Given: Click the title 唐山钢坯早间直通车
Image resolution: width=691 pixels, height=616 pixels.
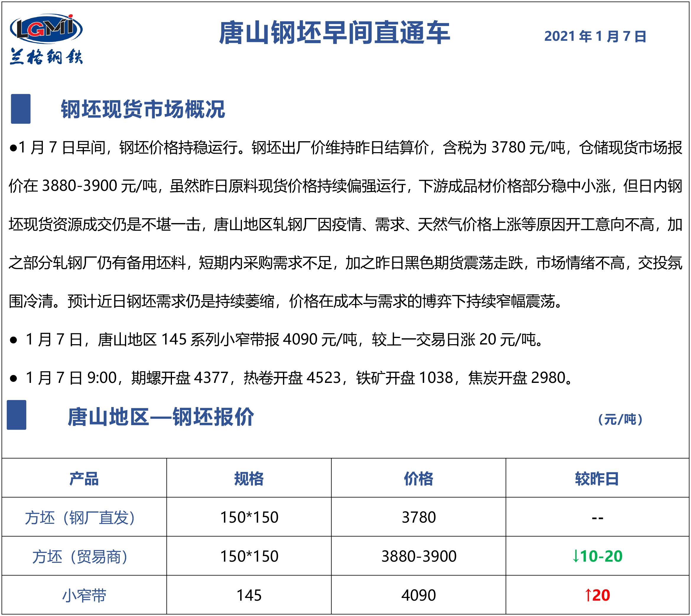Looking at the screenshot, I should 334,33.
